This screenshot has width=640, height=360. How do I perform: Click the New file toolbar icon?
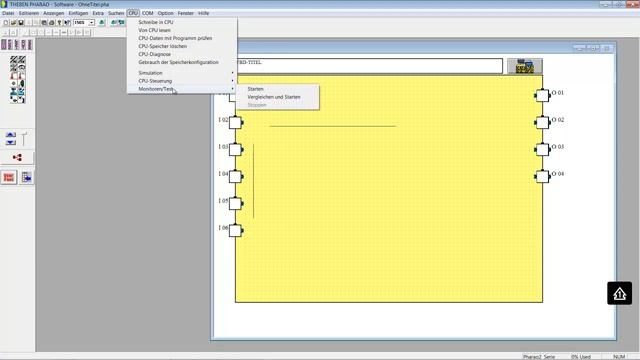[6, 23]
